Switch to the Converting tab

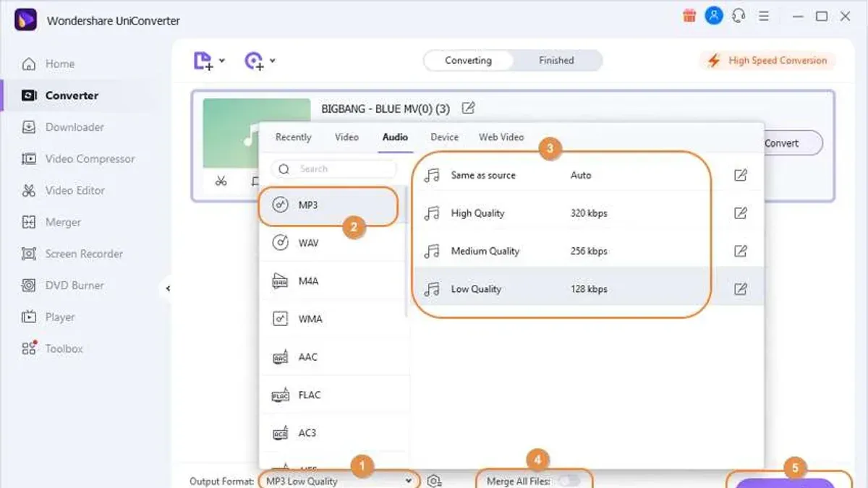[x=468, y=61]
